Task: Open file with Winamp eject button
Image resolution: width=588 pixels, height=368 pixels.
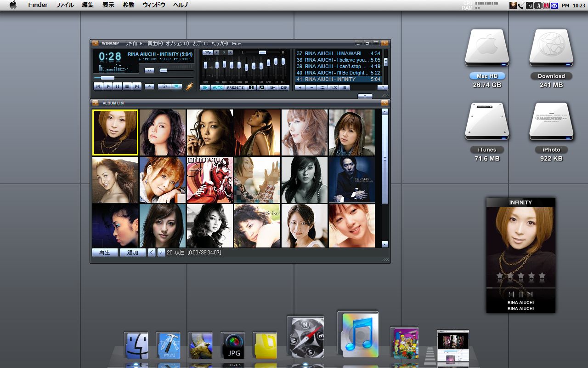Action: pyautogui.click(x=150, y=86)
